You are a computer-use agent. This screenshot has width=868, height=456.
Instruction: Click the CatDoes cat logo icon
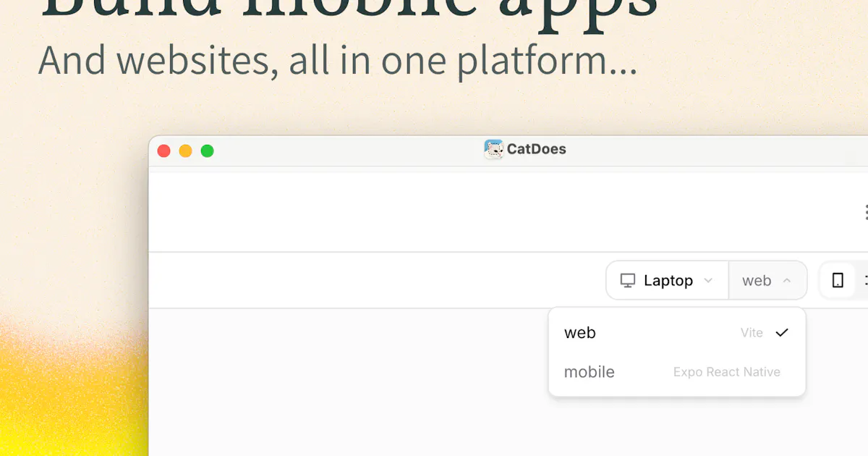click(493, 150)
